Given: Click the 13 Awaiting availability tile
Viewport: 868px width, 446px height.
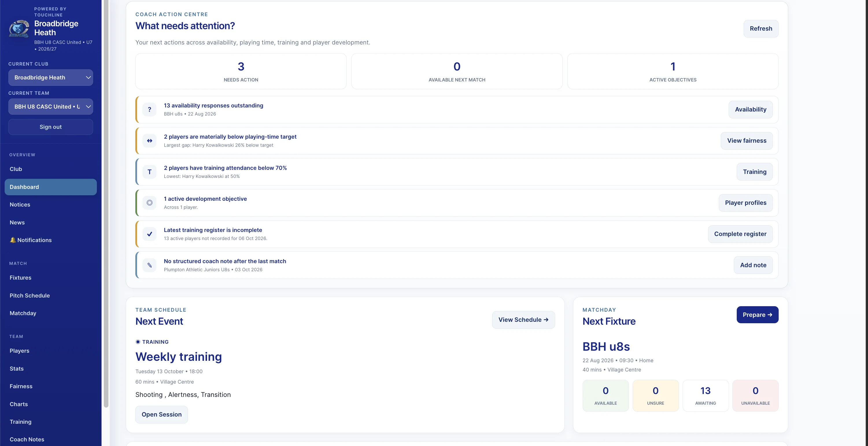Looking at the screenshot, I should click(x=705, y=395).
